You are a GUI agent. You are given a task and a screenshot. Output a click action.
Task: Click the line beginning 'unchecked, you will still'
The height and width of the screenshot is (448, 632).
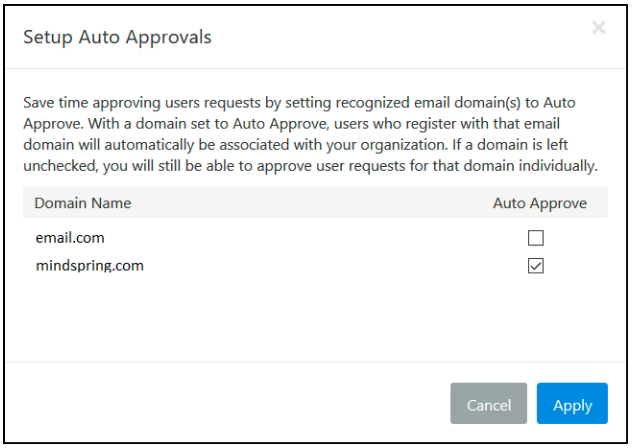[310, 166]
